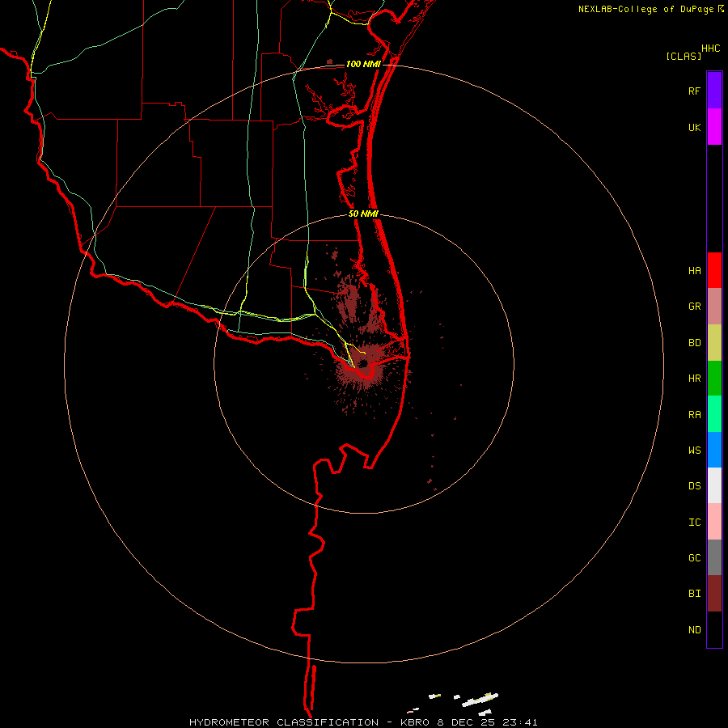Click the 'HYDROMETEOR CLASSIFICATION' title text
Screen dimensions: 728x728
click(284, 722)
